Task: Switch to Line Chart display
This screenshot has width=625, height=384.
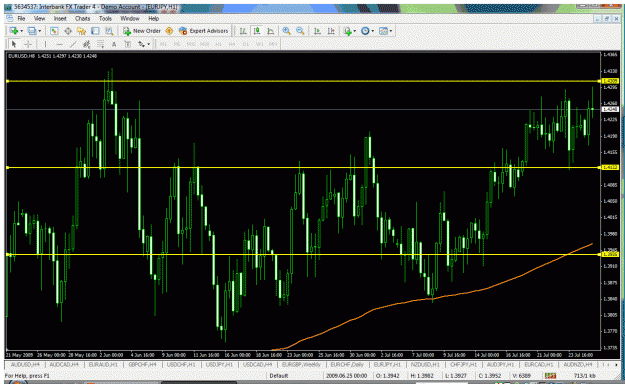Action: (271, 31)
